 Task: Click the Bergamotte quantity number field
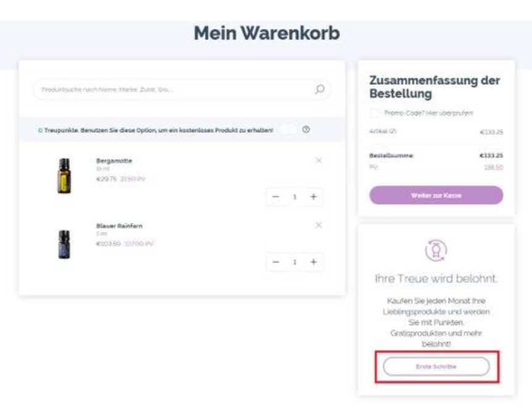[295, 196]
